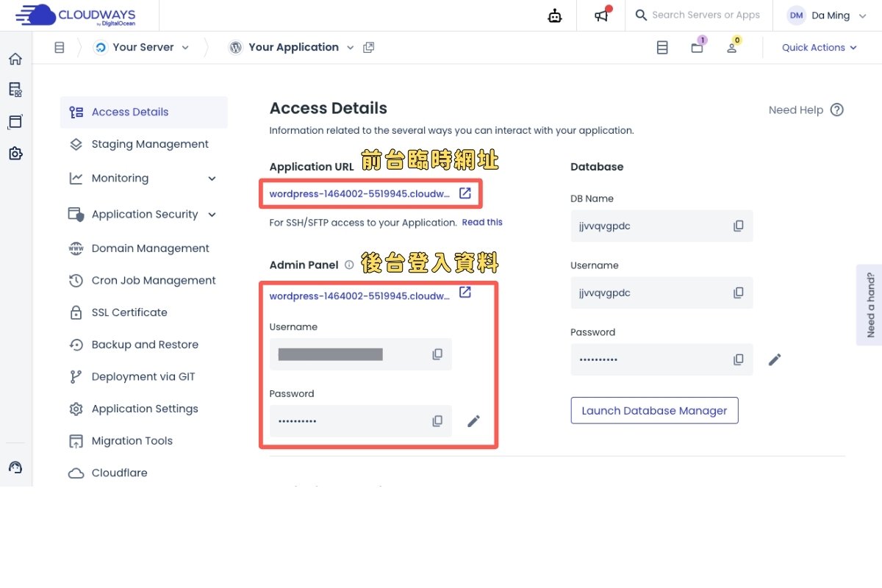Click the Need Help question mark icon
This screenshot has height=588, width=882.
click(836, 110)
